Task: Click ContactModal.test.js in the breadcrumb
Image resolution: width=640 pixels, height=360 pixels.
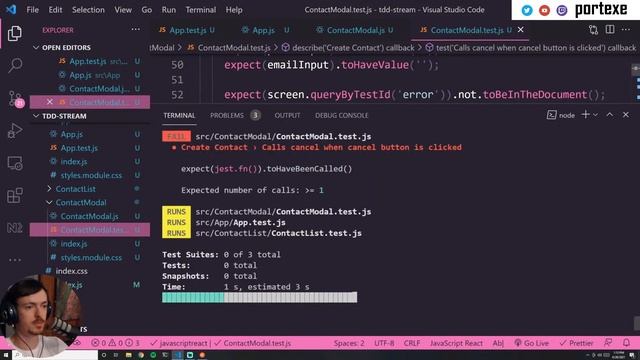Action: click(x=229, y=48)
